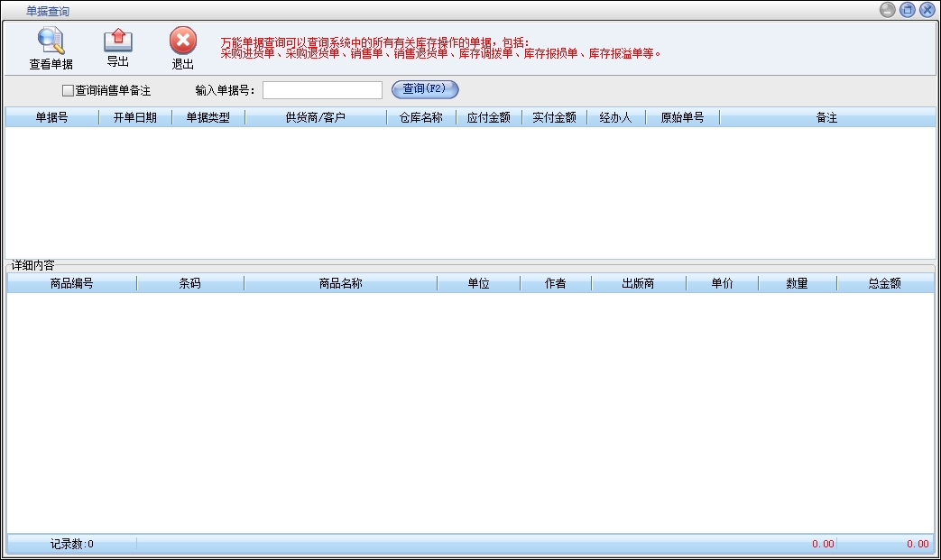
Task: Click the 应付金额 column header
Action: [488, 118]
